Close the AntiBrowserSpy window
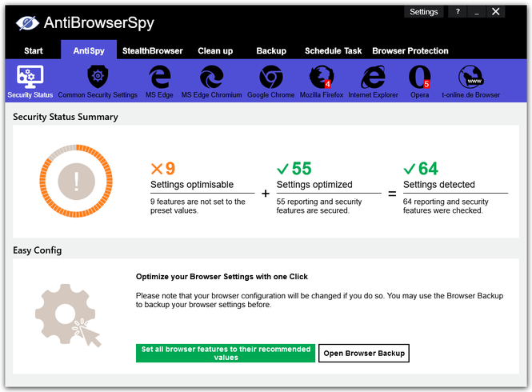Image resolution: width=532 pixels, height=392 pixels. [496, 12]
